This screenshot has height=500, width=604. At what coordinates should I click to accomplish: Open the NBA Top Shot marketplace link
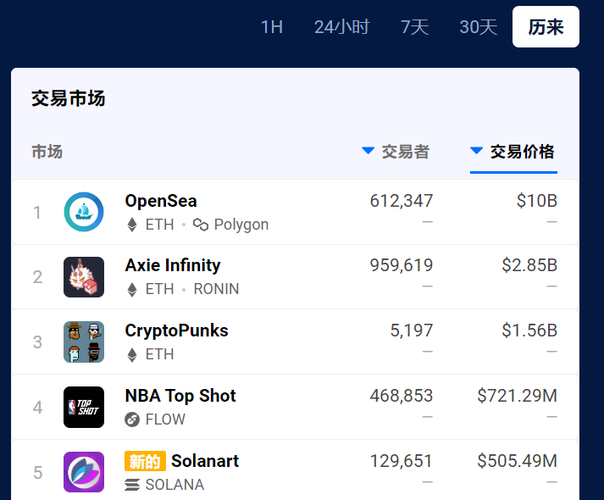coord(181,396)
